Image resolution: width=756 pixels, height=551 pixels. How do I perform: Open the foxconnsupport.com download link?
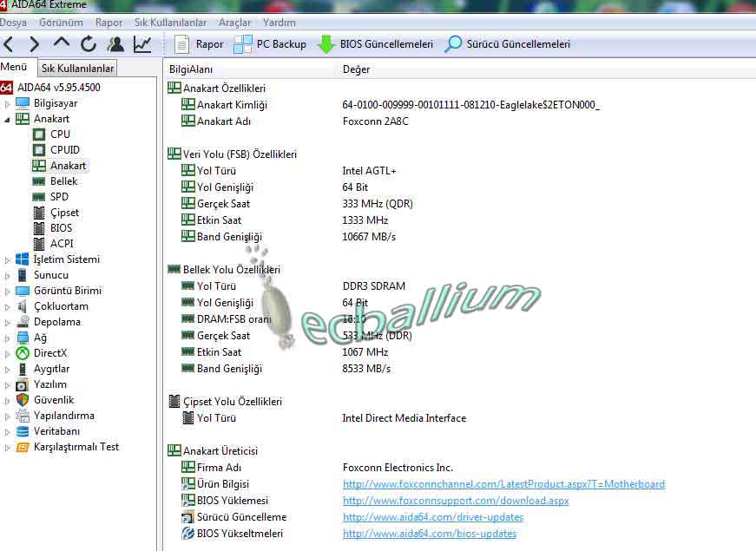pos(456,501)
